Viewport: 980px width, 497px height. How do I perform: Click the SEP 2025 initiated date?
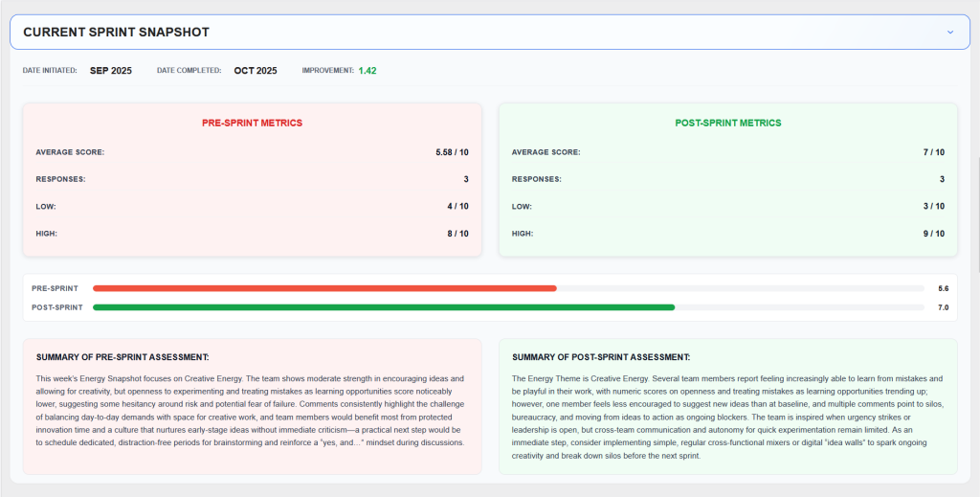click(111, 71)
